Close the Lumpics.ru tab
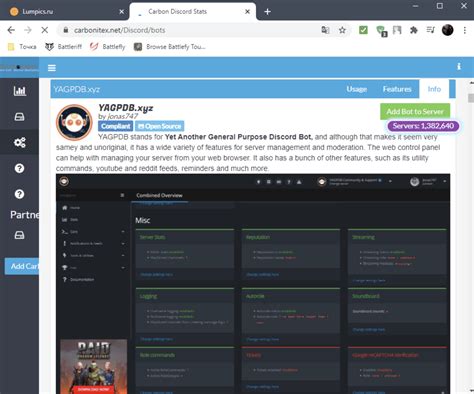This screenshot has height=394, width=474. tap(122, 12)
